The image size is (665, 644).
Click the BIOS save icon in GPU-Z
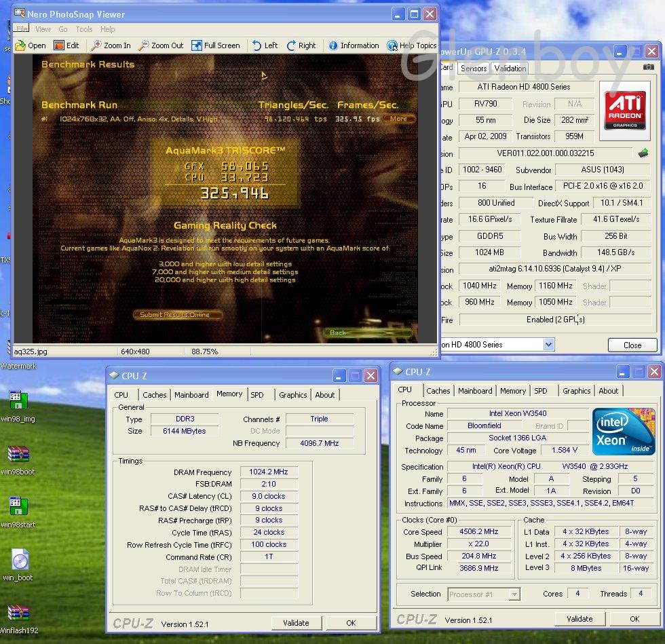click(x=643, y=153)
